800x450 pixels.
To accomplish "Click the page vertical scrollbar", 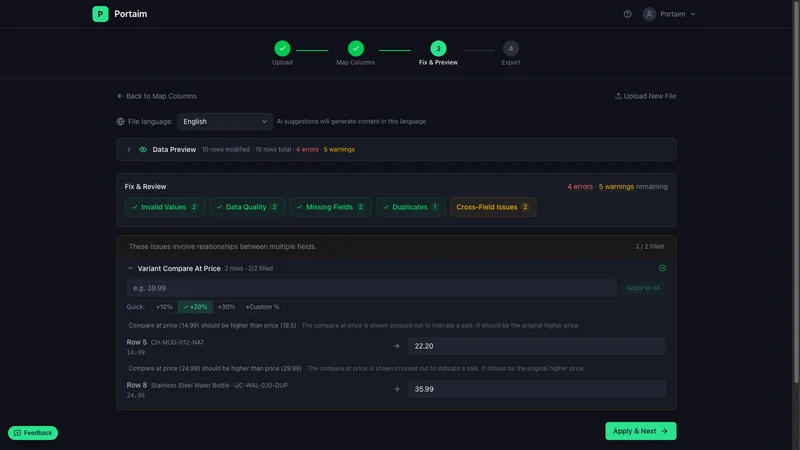I will (x=796, y=191).
